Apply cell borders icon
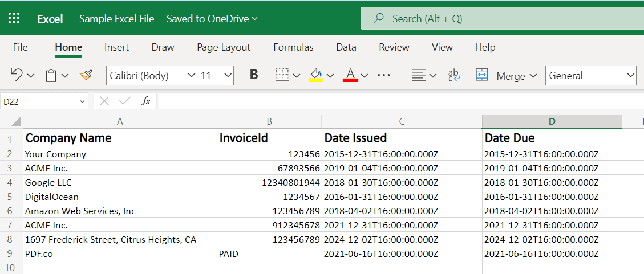The height and width of the screenshot is (274, 644). [x=282, y=75]
